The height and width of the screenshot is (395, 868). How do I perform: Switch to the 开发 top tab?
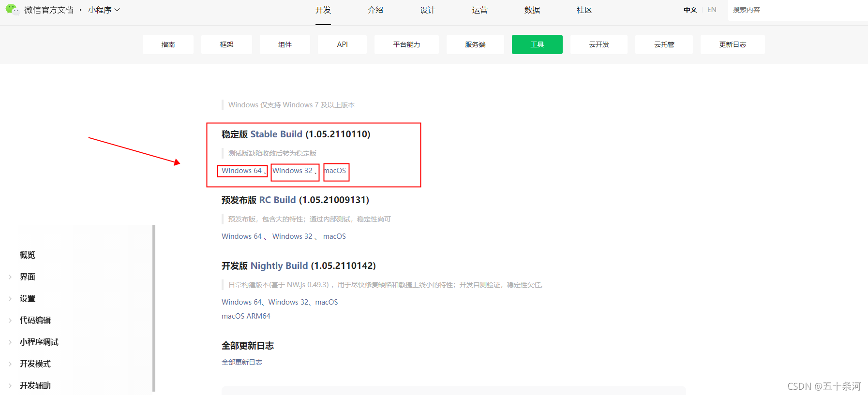pos(323,10)
